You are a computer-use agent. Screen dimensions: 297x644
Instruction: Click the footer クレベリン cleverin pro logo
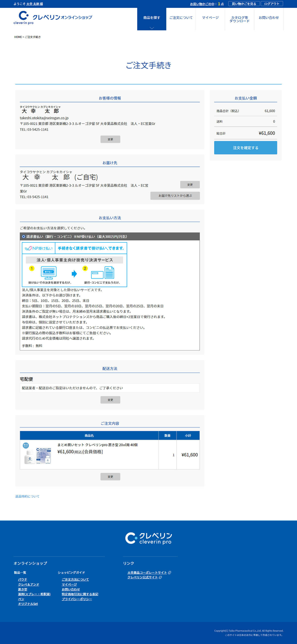click(148, 538)
